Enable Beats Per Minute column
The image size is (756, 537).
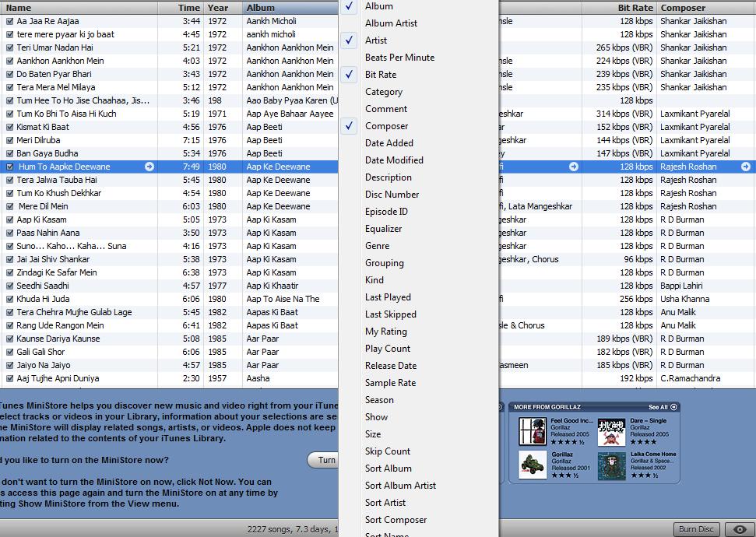[419, 58]
